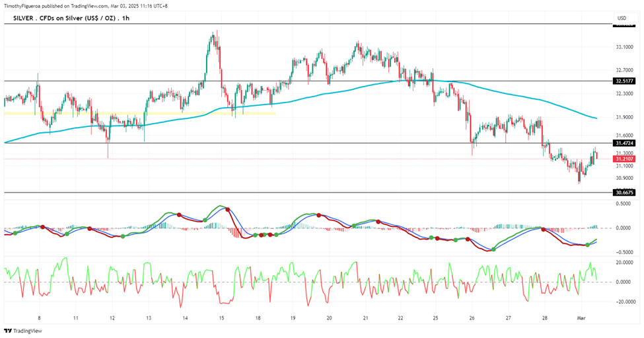Click date 18 on the time axis
Image resolution: width=644 pixels, height=338 pixels.
[258, 318]
